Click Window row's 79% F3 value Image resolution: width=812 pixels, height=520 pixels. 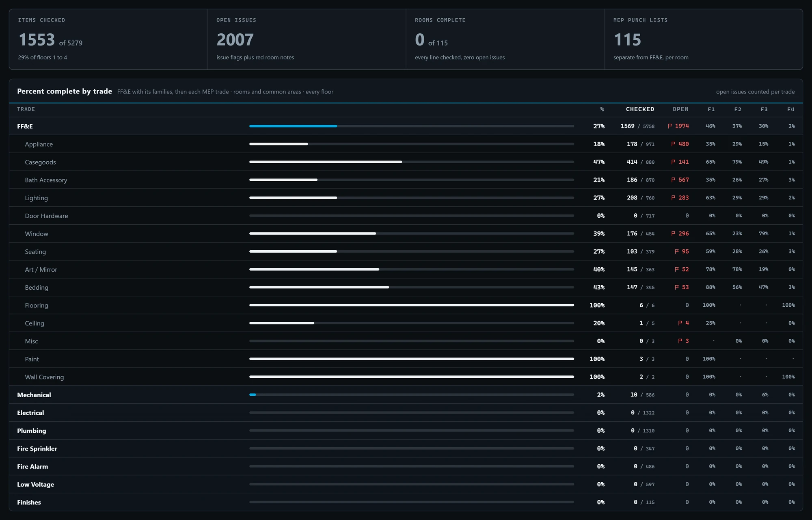click(763, 234)
